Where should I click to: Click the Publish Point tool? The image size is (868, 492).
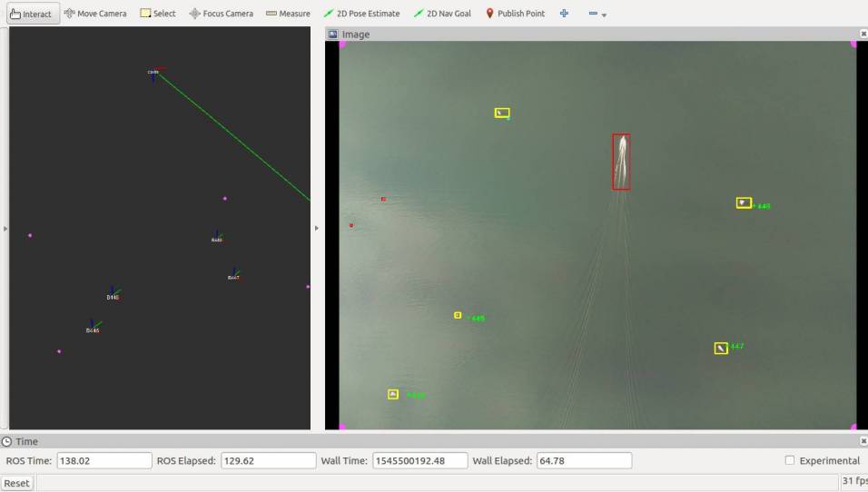pyautogui.click(x=515, y=14)
